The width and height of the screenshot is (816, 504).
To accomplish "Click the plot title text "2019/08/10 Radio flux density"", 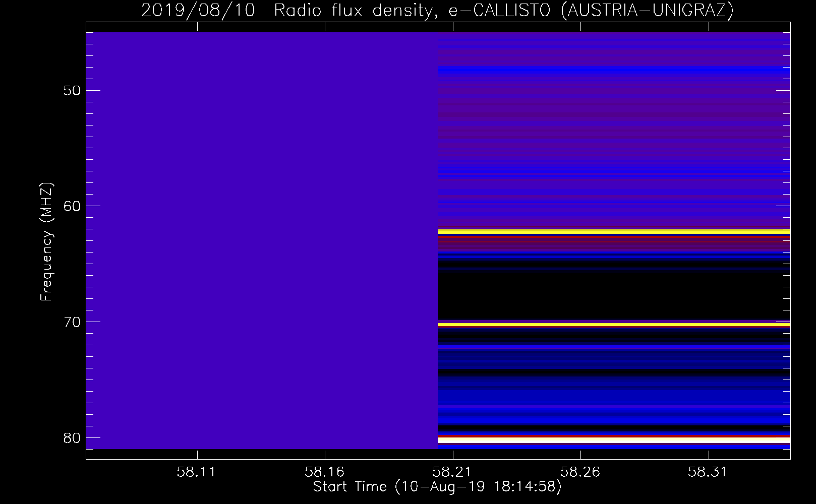I will click(287, 10).
